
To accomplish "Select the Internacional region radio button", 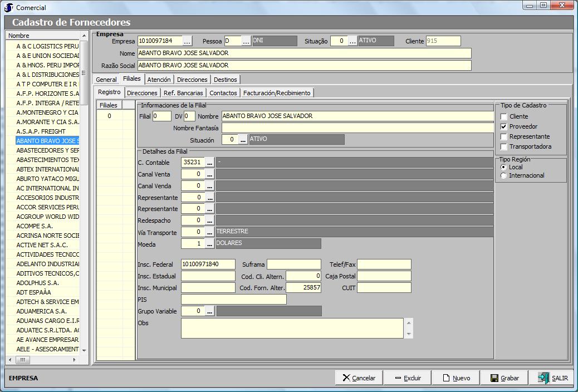I will coord(504,176).
